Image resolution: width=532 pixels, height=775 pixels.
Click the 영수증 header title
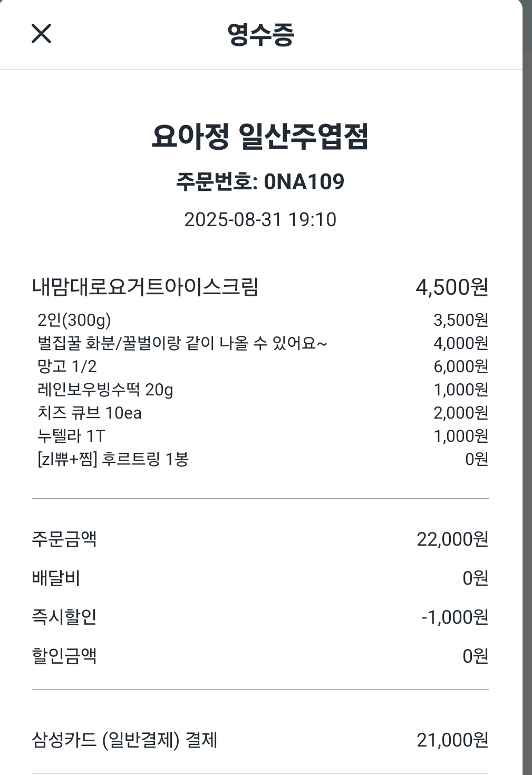click(260, 35)
